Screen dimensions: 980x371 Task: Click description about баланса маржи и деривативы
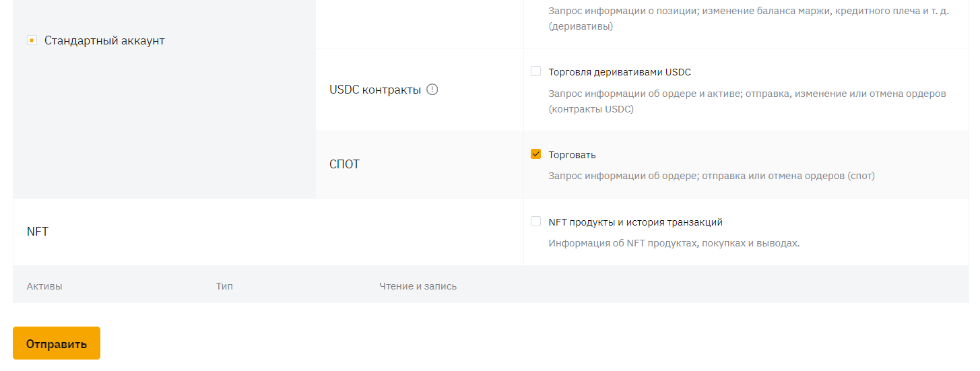(x=749, y=19)
